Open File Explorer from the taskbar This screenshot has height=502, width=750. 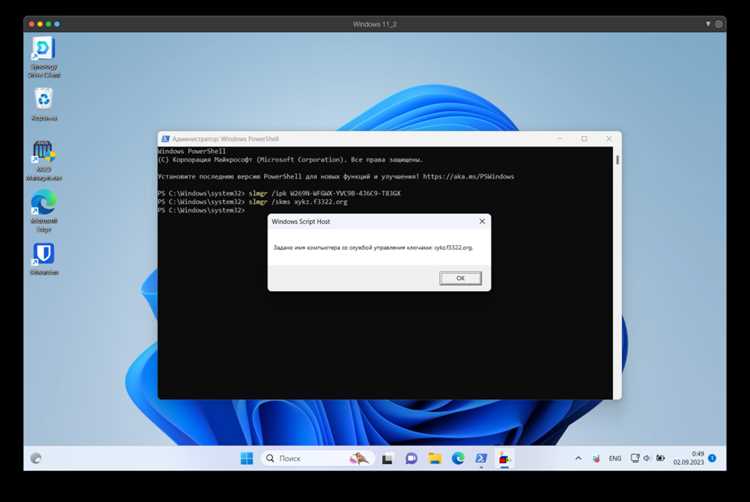434,459
